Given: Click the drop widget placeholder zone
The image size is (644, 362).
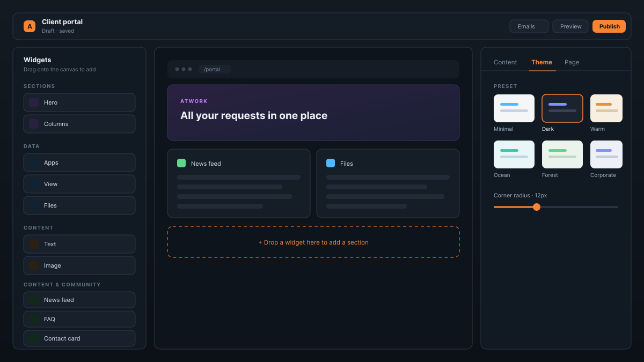Looking at the screenshot, I should click(313, 242).
